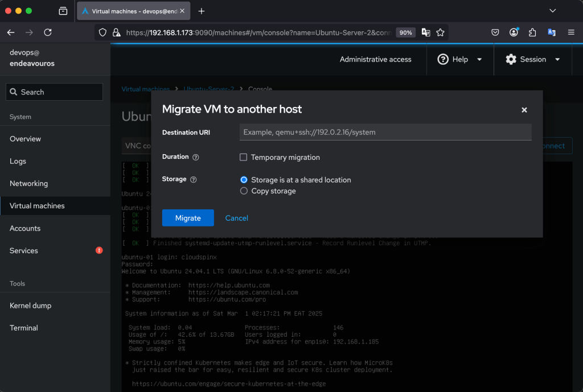Click the translator extension icon in toolbar
Image resolution: width=583 pixels, height=392 pixels.
552,32
